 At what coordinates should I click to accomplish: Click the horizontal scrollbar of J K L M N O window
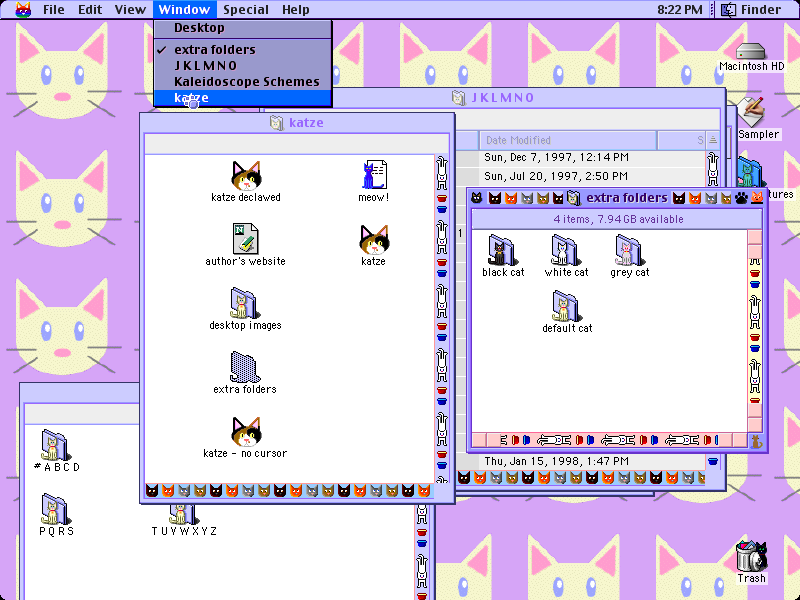tap(581, 478)
